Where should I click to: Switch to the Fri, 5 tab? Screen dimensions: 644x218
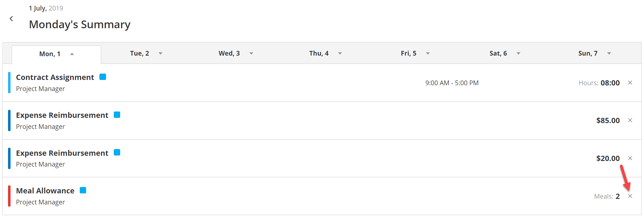[408, 53]
